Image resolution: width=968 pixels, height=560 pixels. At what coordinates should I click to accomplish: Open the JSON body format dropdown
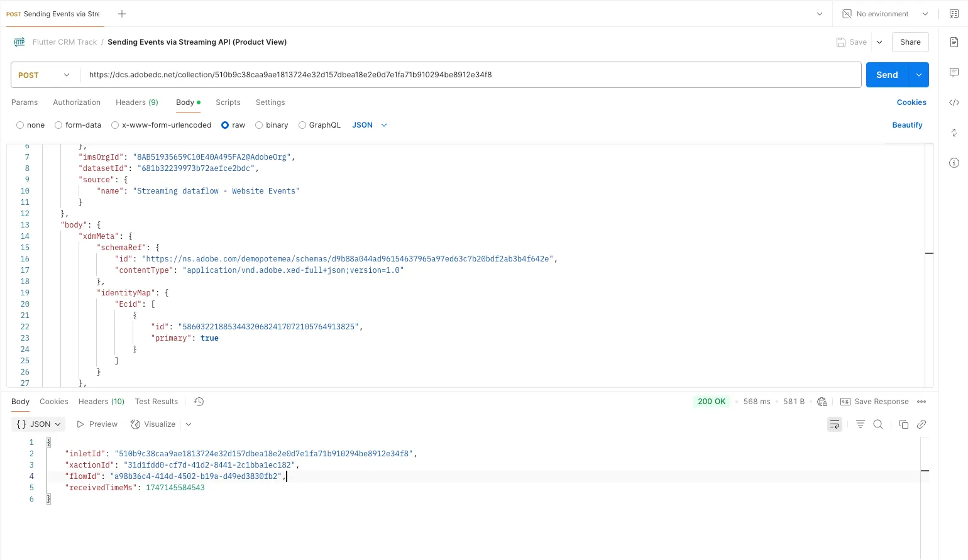coord(370,125)
